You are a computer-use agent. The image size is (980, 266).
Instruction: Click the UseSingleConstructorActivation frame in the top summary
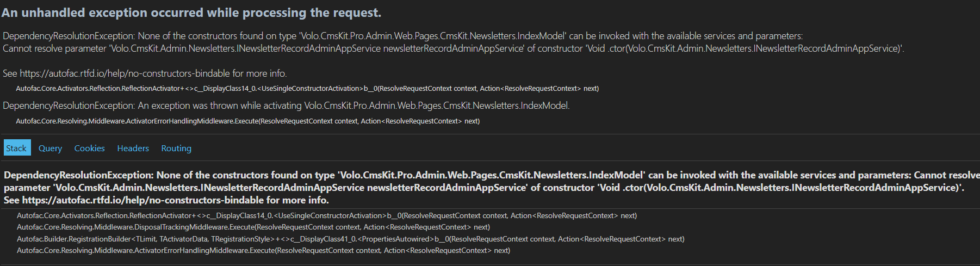tap(307, 88)
